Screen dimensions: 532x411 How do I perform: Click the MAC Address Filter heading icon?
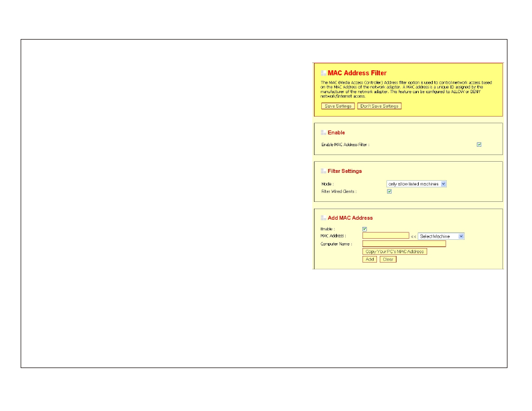(x=323, y=73)
